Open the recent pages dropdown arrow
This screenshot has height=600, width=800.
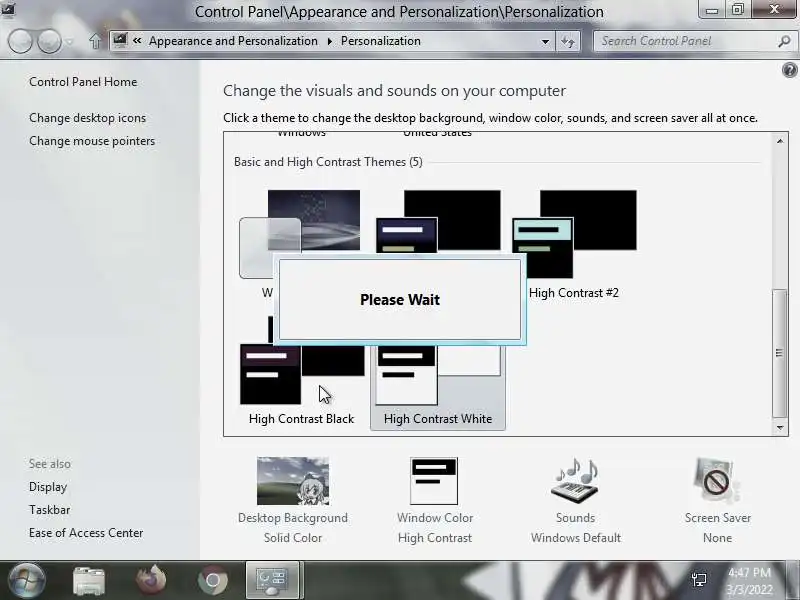tap(70, 41)
